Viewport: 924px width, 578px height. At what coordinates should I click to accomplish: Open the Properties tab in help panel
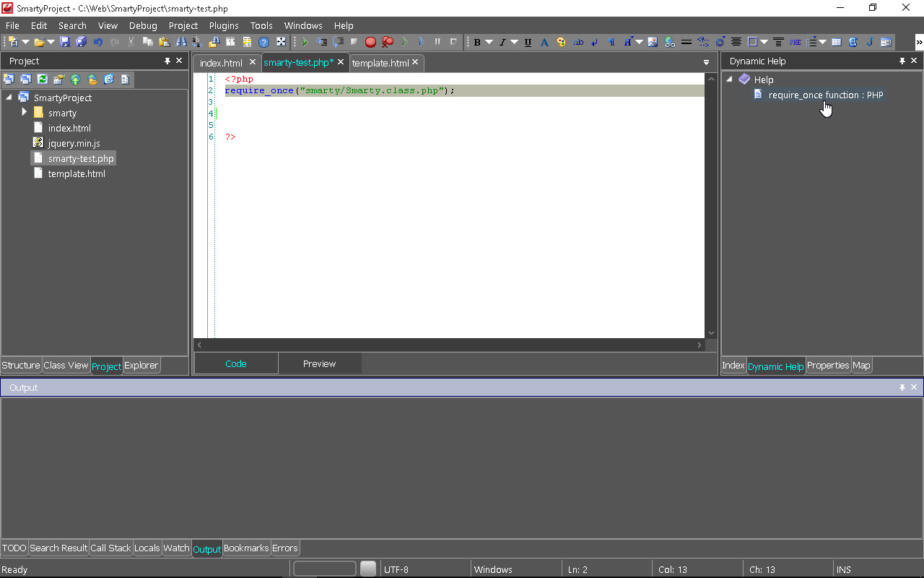click(828, 365)
